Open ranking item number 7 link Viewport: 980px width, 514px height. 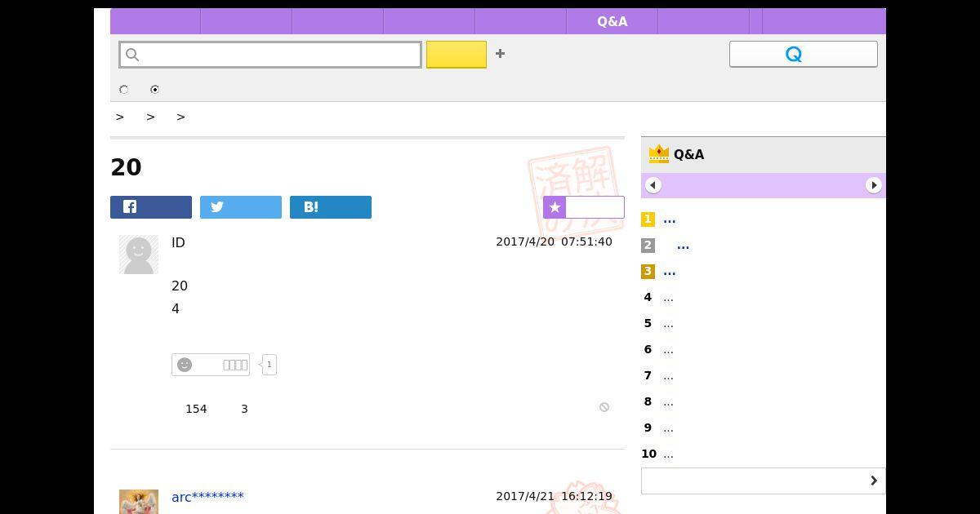(x=668, y=376)
